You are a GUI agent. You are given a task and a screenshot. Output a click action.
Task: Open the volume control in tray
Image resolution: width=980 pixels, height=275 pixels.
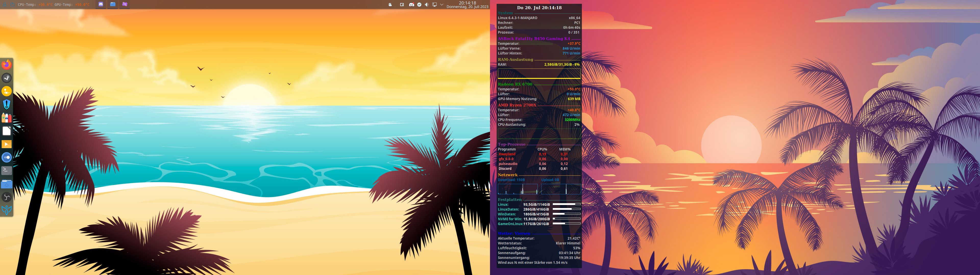[x=426, y=5]
